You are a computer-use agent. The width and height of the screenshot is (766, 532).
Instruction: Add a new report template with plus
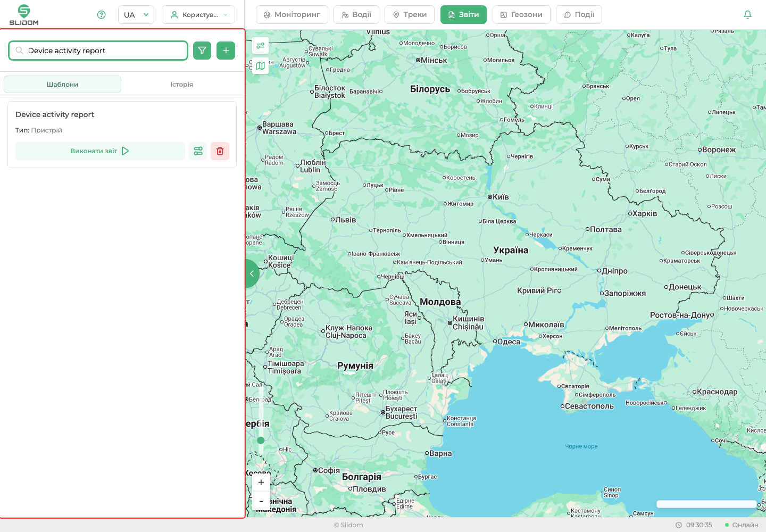click(x=226, y=51)
